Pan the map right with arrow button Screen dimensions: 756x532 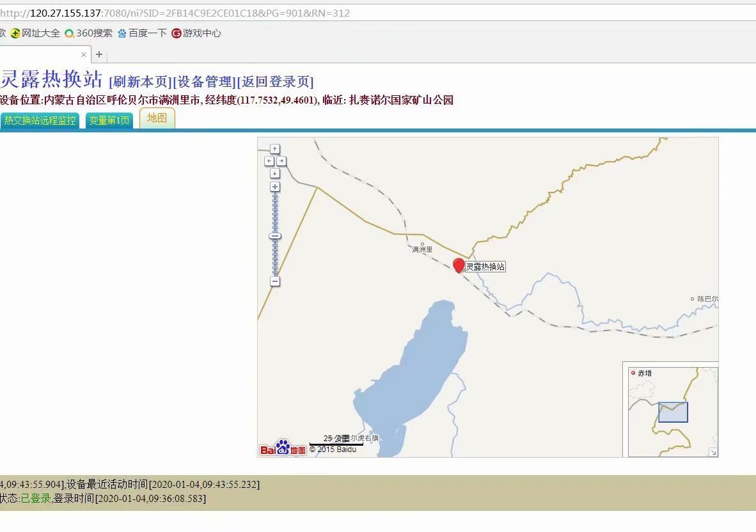tap(281, 161)
